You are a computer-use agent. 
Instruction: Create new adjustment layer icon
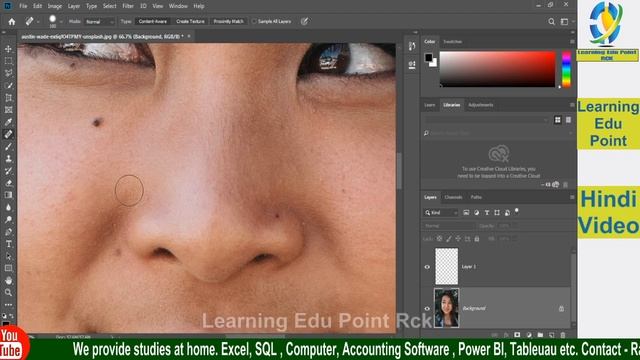click(x=529, y=335)
